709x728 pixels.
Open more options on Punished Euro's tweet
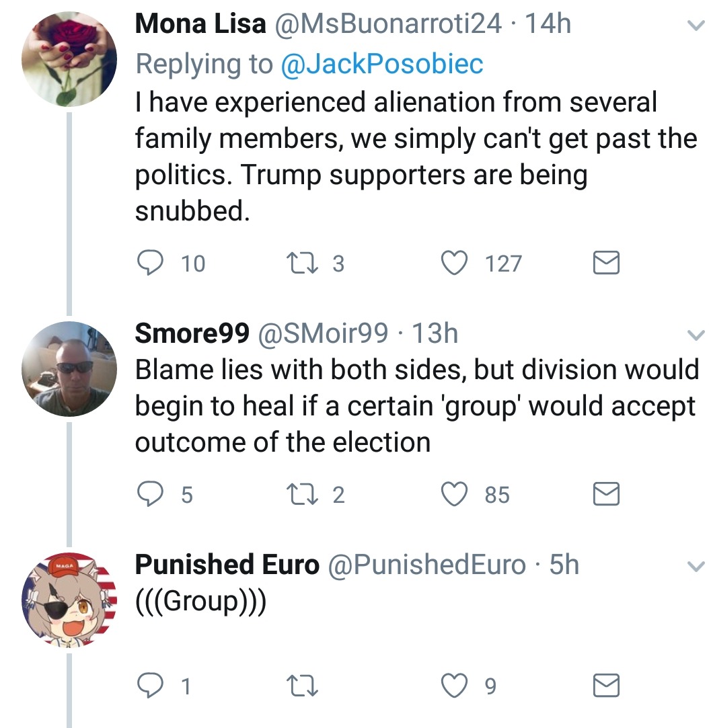click(x=693, y=567)
